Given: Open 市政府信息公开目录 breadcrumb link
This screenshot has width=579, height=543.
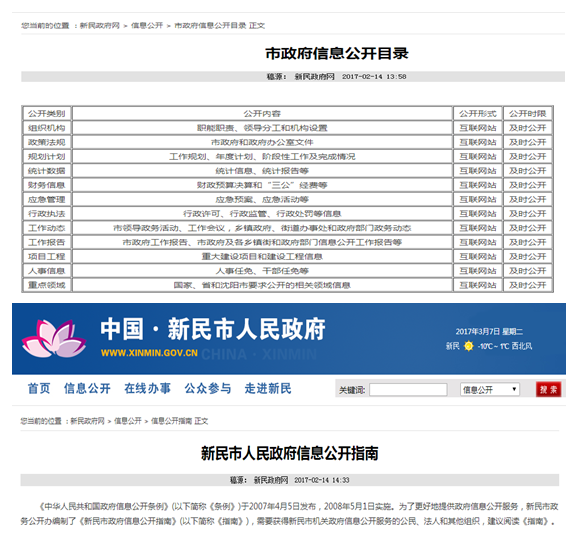Looking at the screenshot, I should click(210, 25).
